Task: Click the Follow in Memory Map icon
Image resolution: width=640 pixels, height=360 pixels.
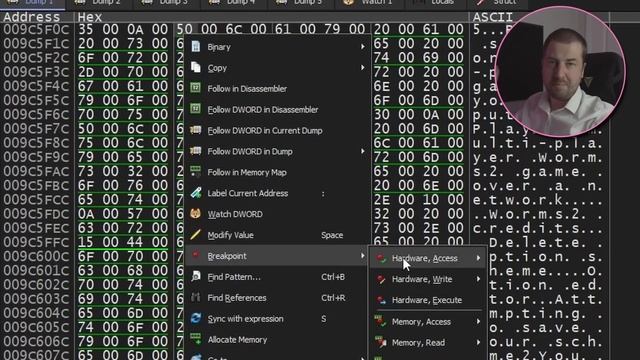Action: (196, 172)
